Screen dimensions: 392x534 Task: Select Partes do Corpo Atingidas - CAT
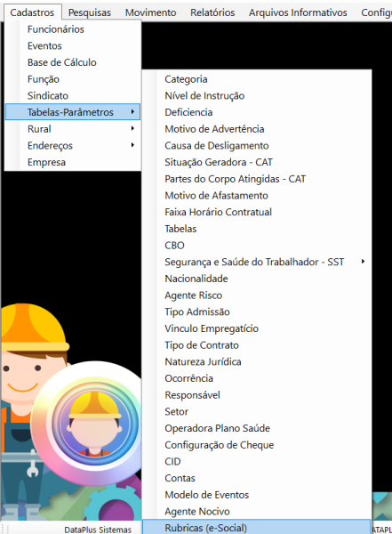tap(257, 179)
